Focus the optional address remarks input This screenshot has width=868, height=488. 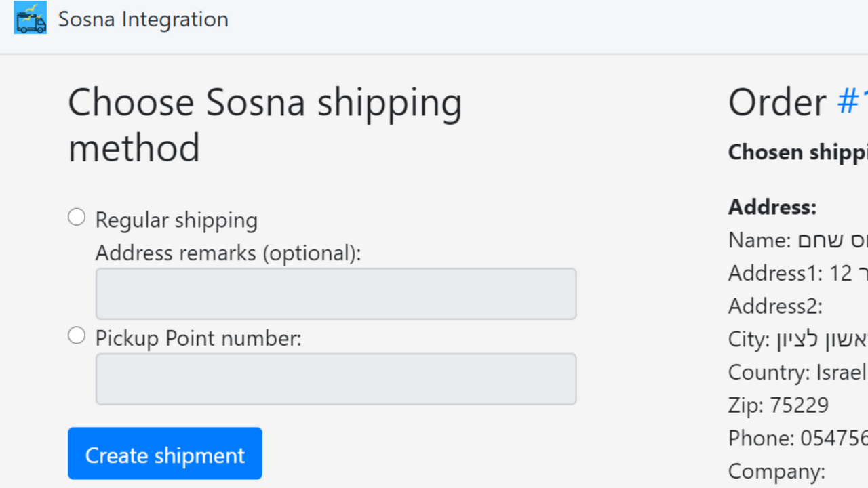click(336, 293)
